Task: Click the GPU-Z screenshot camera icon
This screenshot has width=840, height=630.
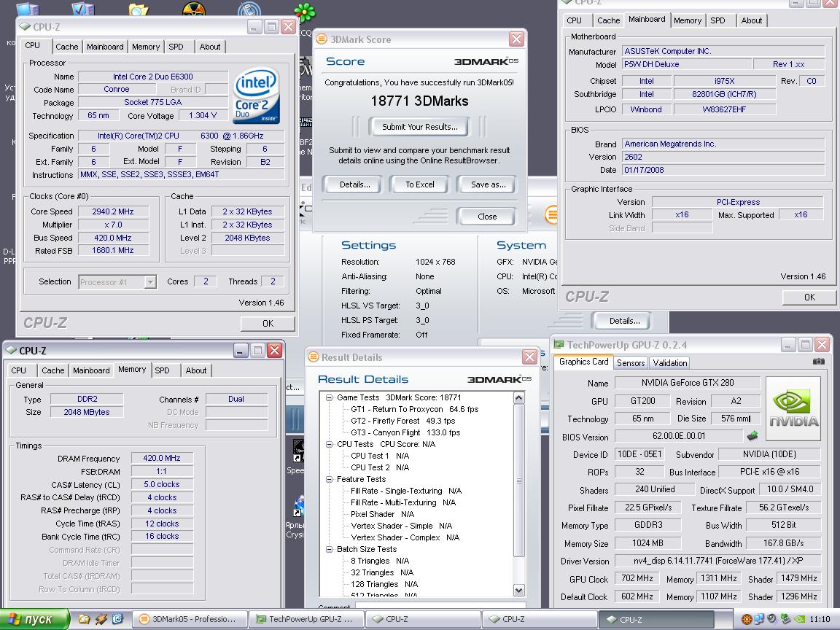Action: pyautogui.click(x=819, y=362)
